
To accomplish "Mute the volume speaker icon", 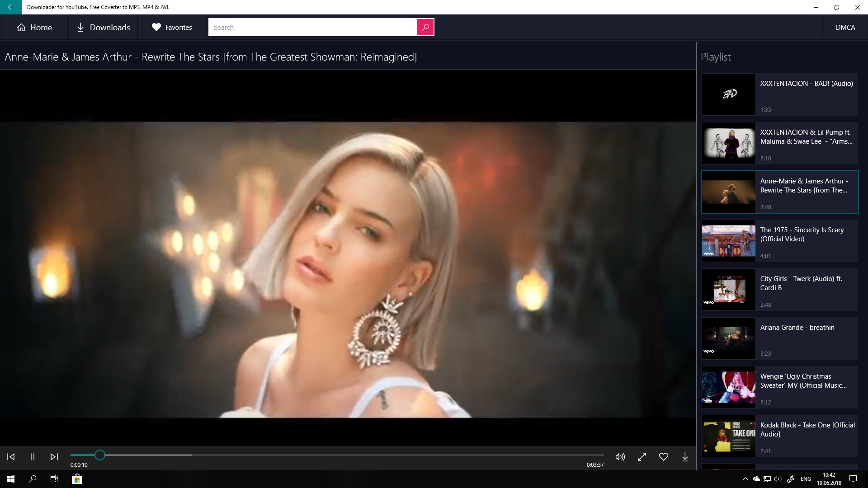I will 620,457.
